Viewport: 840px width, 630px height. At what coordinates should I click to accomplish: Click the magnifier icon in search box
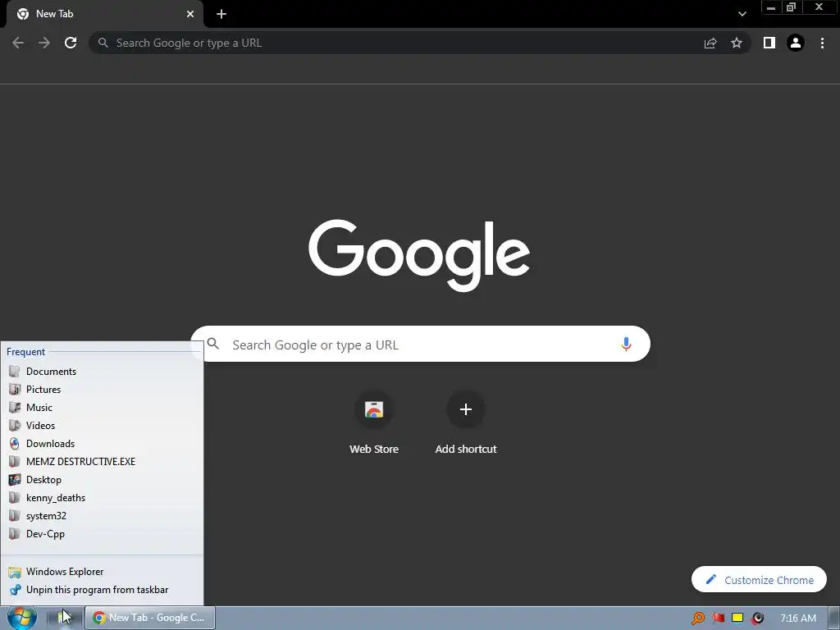coord(213,344)
